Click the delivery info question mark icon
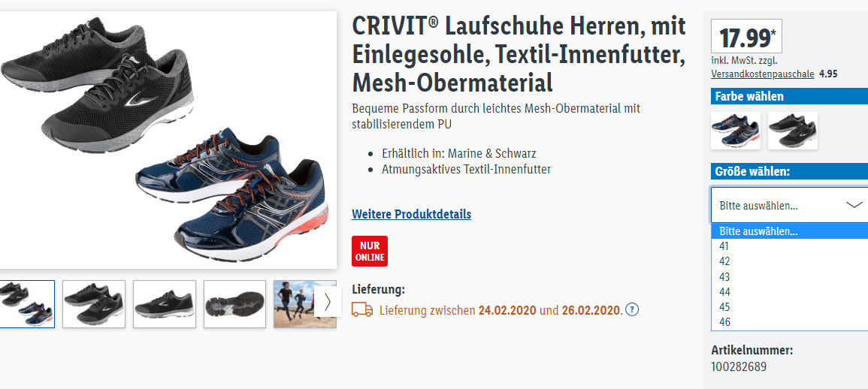The width and height of the screenshot is (868, 389). pos(633,310)
